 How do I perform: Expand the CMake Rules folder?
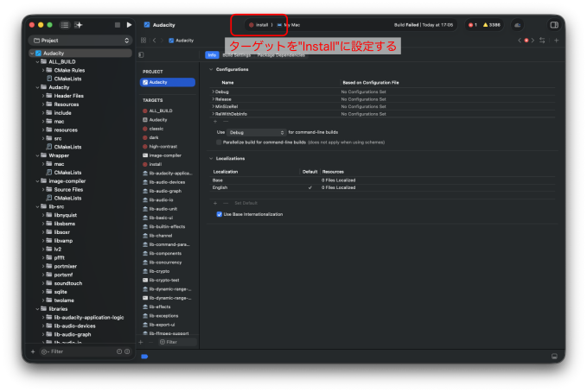43,70
